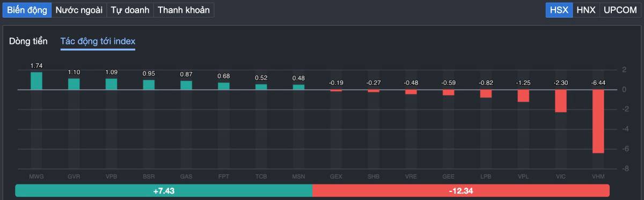644x200 pixels.
Task: Click the 0.87 value above GAS
Action: click(x=186, y=74)
